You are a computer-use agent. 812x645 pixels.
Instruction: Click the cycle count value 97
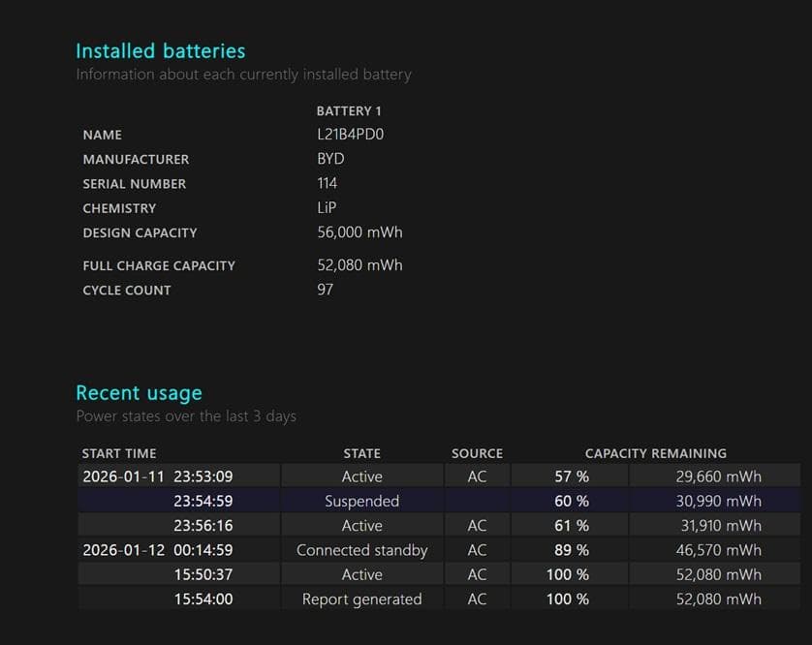tap(325, 290)
